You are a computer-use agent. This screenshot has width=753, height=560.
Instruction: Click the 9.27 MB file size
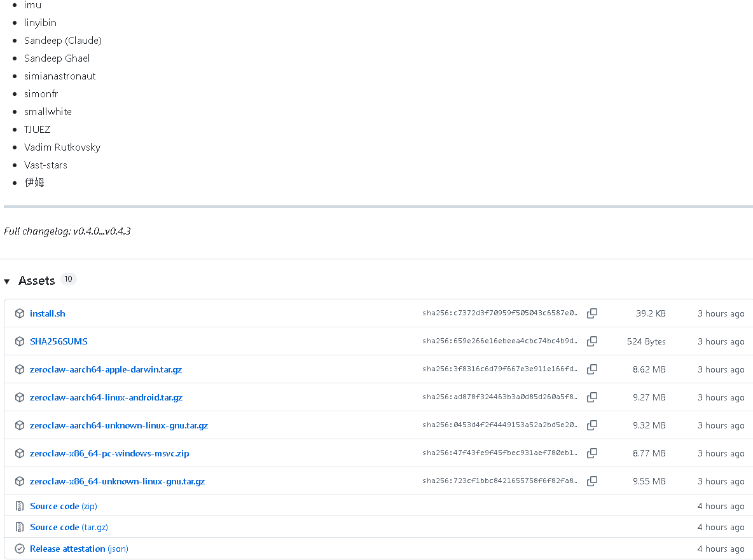649,397
